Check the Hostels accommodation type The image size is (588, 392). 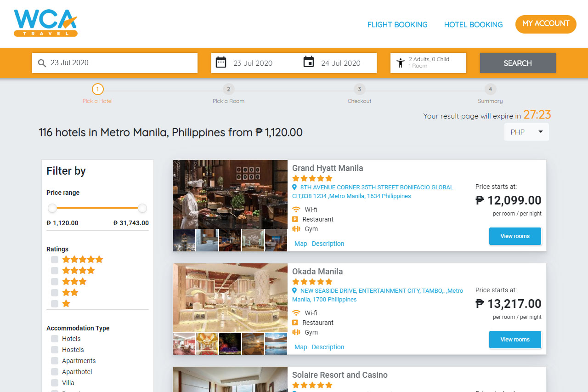[55, 350]
